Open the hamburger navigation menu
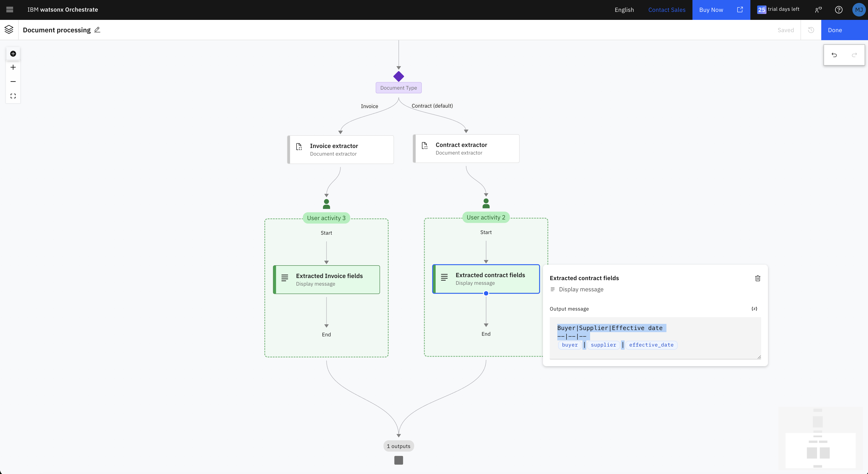Image resolution: width=868 pixels, height=474 pixels. (10, 10)
